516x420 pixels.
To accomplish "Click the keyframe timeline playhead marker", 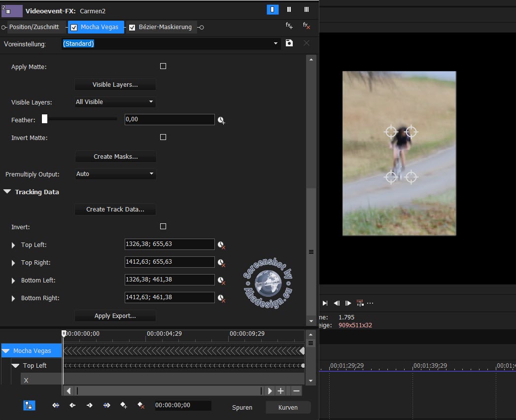I will pos(64,333).
